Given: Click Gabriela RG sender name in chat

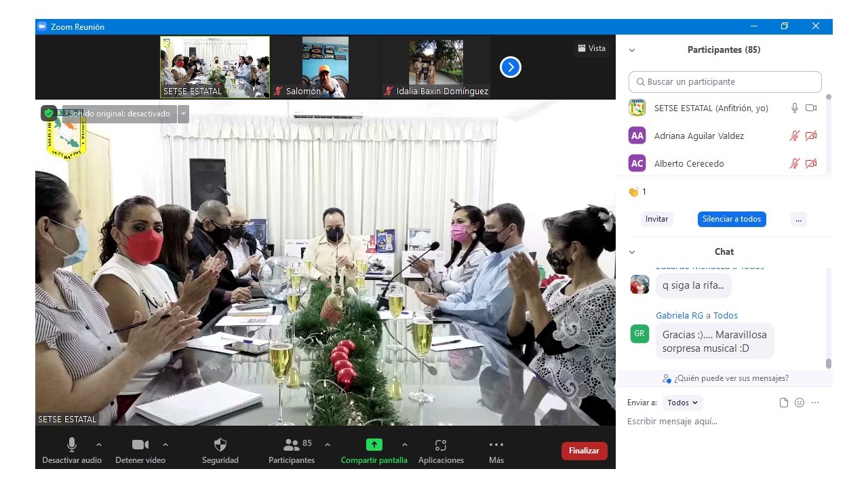Looking at the screenshot, I should point(679,315).
